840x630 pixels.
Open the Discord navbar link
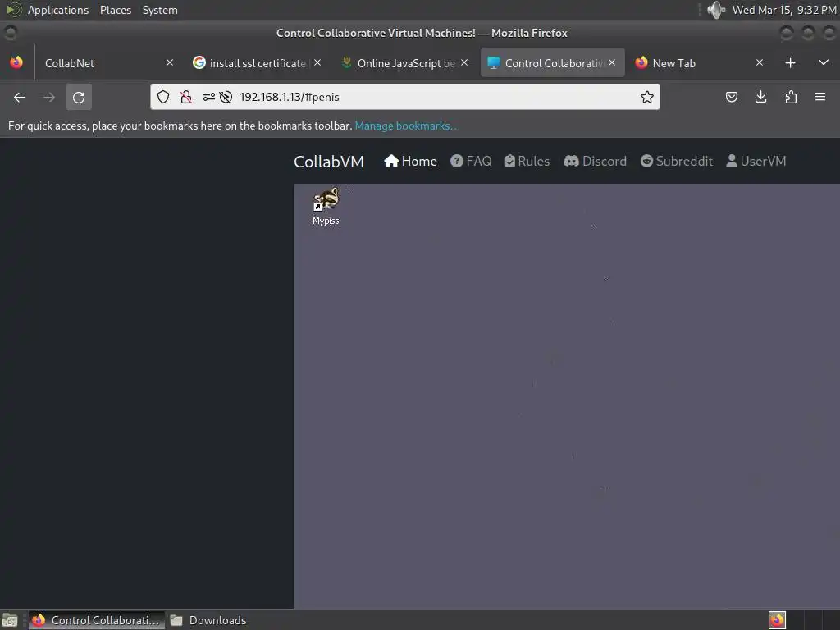coord(596,162)
